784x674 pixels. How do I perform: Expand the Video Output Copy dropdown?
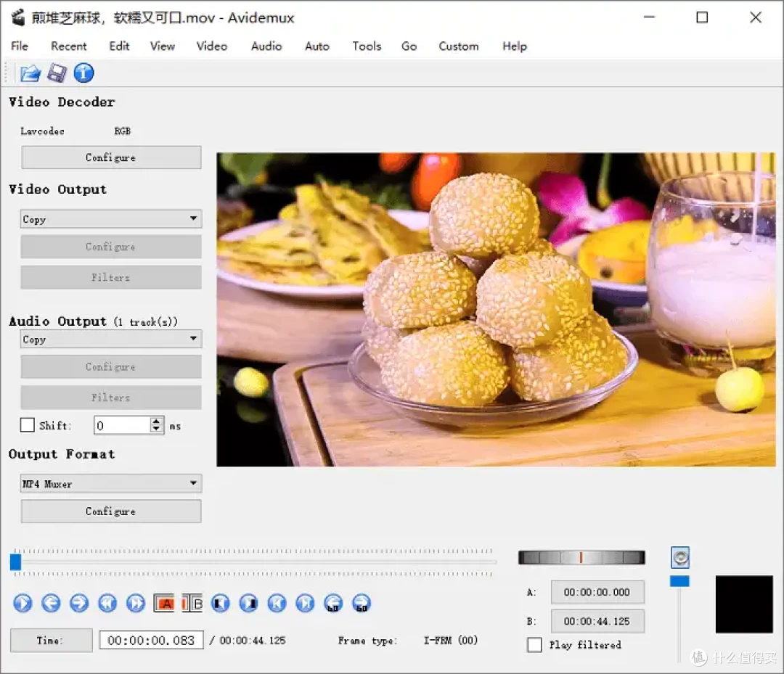111,219
